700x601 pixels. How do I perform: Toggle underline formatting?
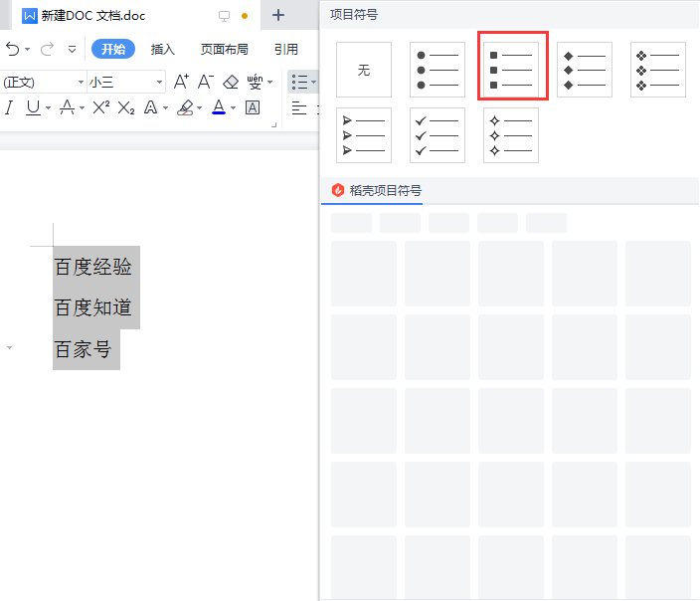point(34,107)
